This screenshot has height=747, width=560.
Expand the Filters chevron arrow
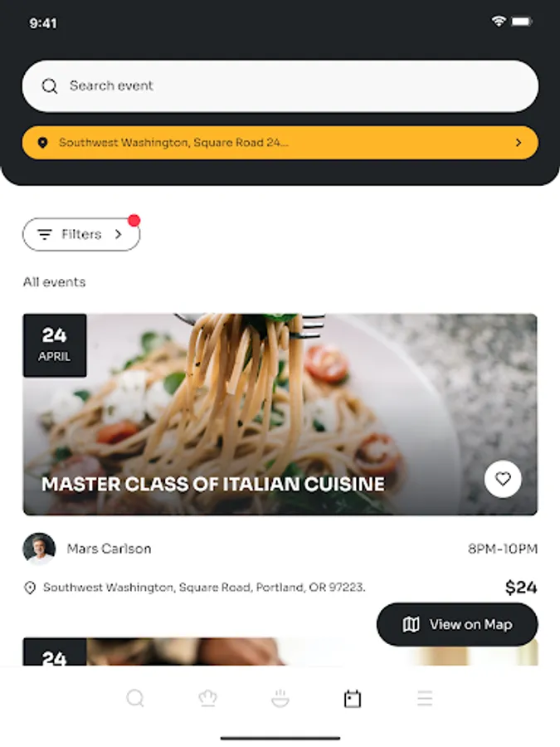(x=118, y=234)
